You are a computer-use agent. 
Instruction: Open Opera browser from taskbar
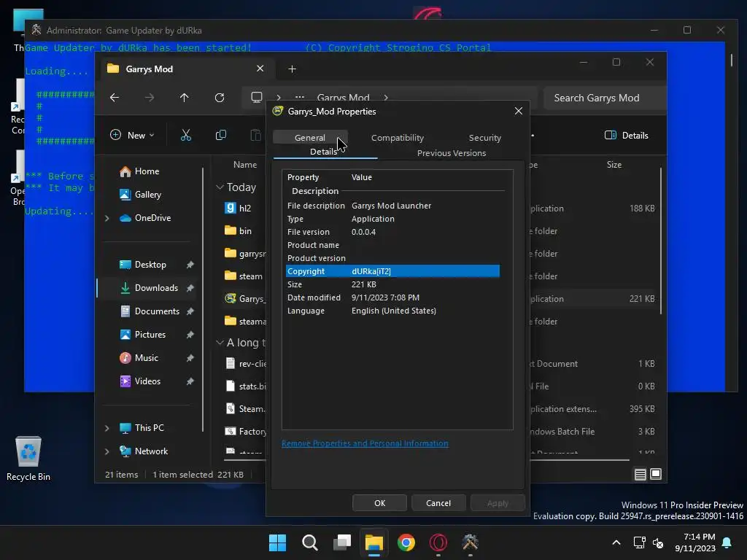438,542
